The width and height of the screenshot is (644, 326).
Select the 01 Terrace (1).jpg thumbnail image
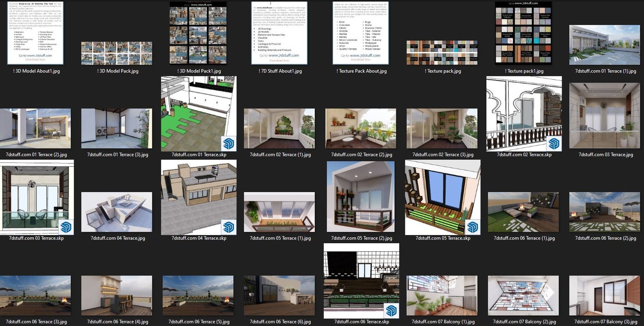(605, 45)
